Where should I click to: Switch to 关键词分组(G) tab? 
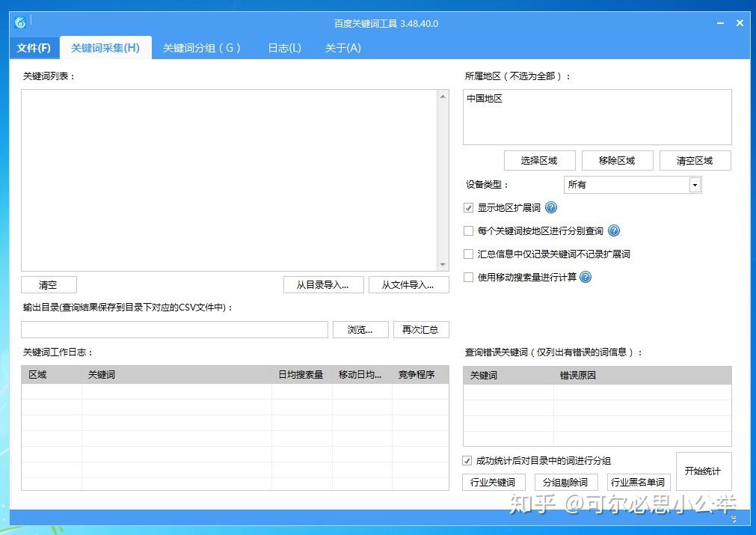coord(202,48)
